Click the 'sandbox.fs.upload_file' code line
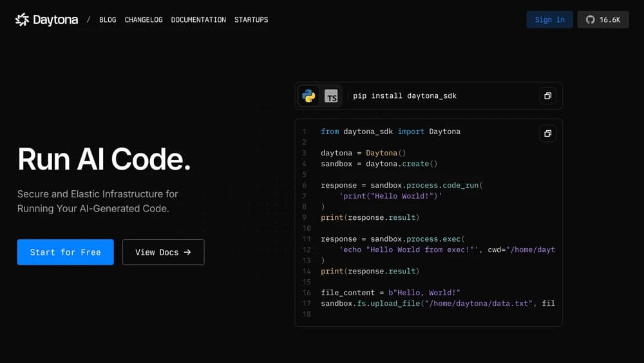The height and width of the screenshot is (363, 644). 438,304
